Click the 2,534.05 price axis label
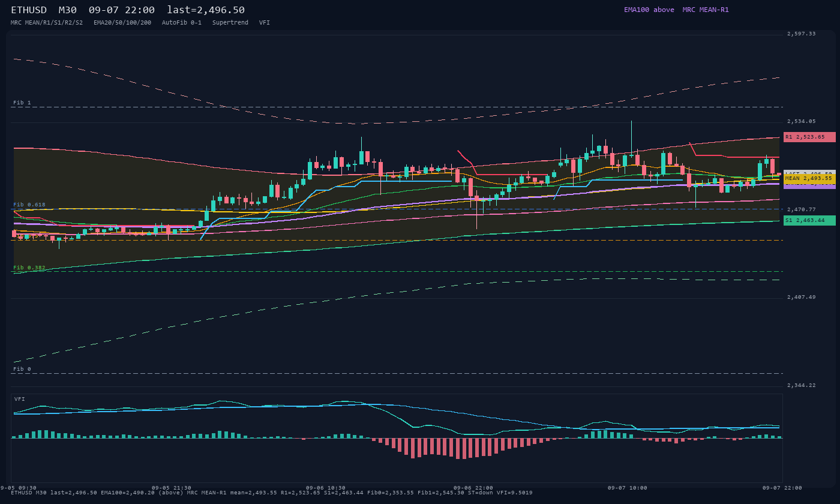 point(801,121)
